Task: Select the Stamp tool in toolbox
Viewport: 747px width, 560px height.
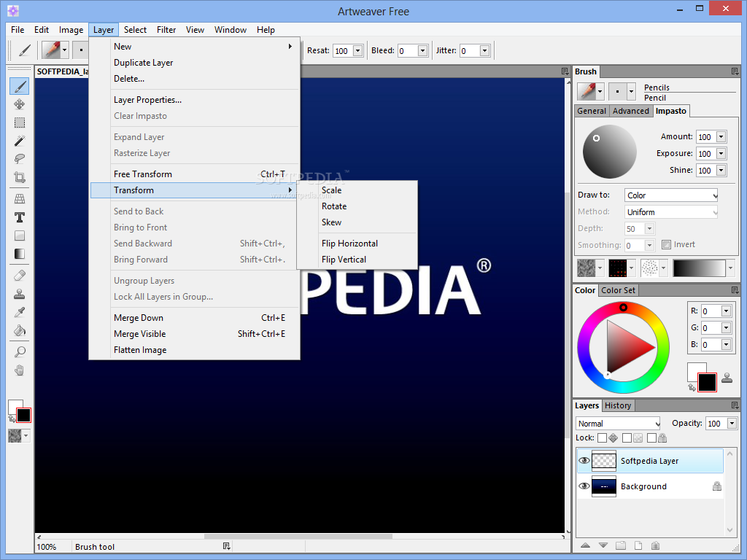Action: (20, 294)
